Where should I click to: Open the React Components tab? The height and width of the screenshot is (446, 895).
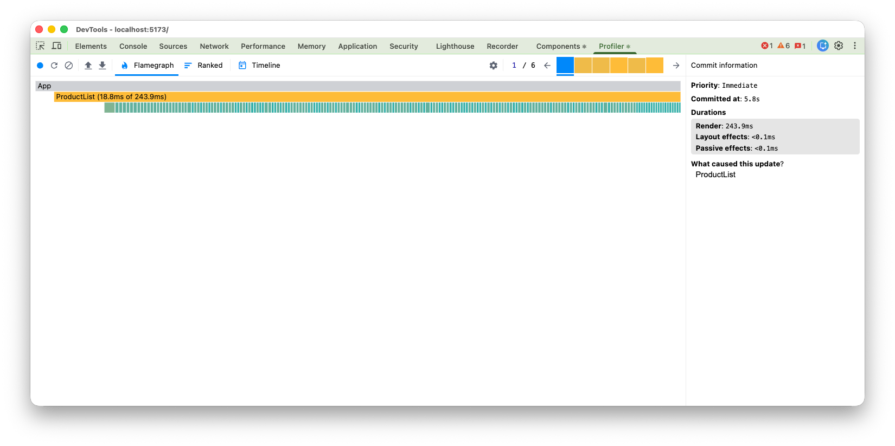(x=561, y=46)
